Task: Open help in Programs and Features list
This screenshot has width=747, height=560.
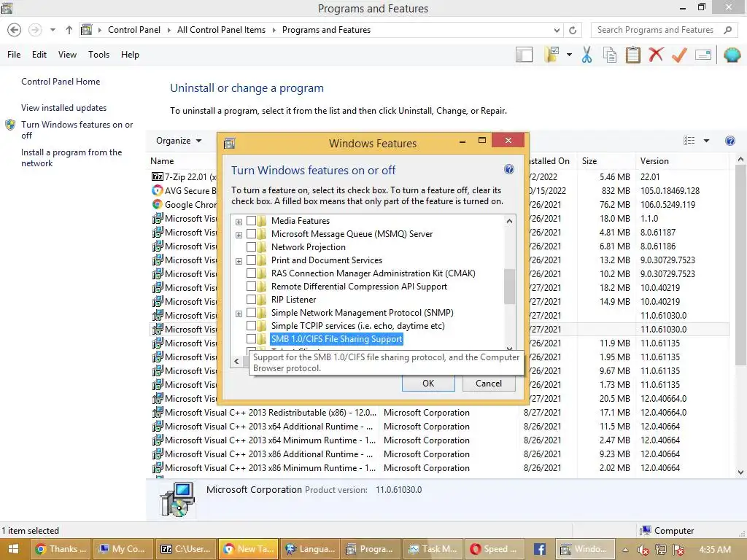Action: point(729,141)
